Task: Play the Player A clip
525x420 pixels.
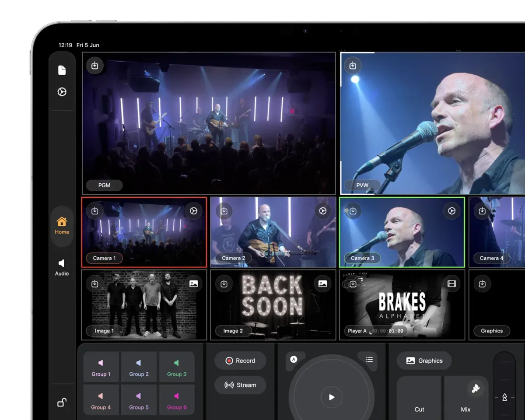Action: (x=331, y=397)
